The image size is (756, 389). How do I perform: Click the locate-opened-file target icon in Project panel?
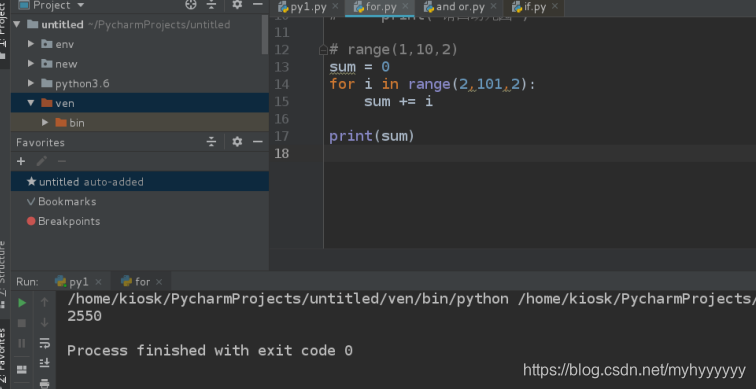tap(191, 5)
